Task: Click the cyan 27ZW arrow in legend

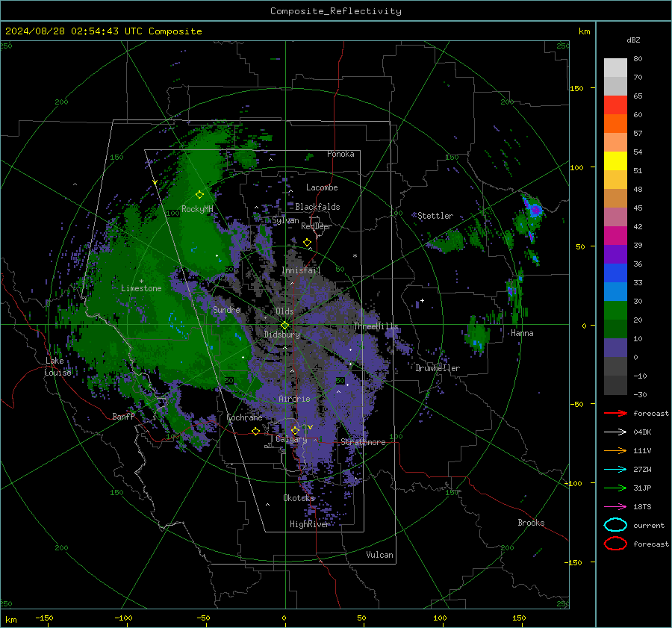Action: click(x=615, y=469)
